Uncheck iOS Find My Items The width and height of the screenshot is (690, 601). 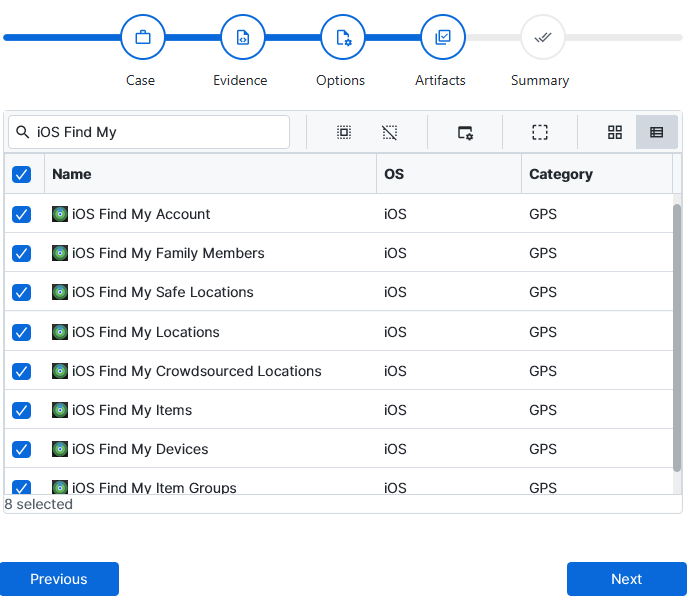click(22, 410)
